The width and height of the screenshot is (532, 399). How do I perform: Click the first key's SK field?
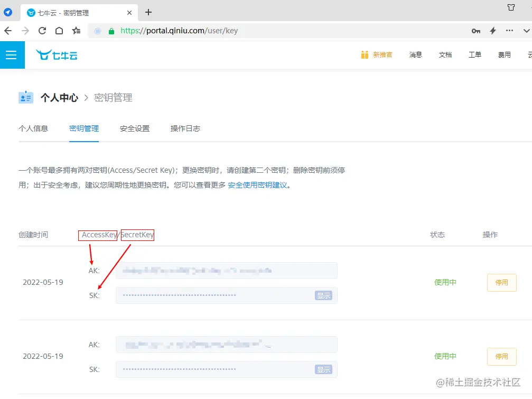pyautogui.click(x=226, y=295)
